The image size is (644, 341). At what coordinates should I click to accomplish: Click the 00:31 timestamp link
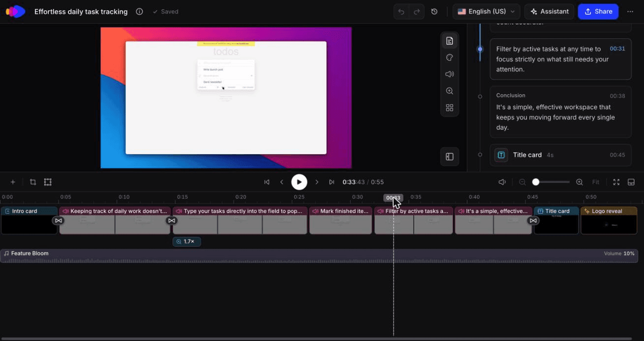tap(617, 49)
